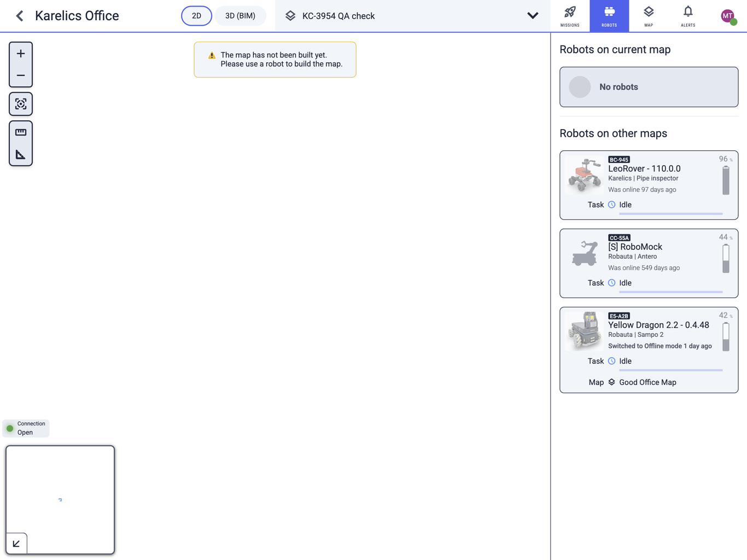The image size is (747, 560).
Task: Click the Yellow Dragon robot image
Action: pos(585,331)
